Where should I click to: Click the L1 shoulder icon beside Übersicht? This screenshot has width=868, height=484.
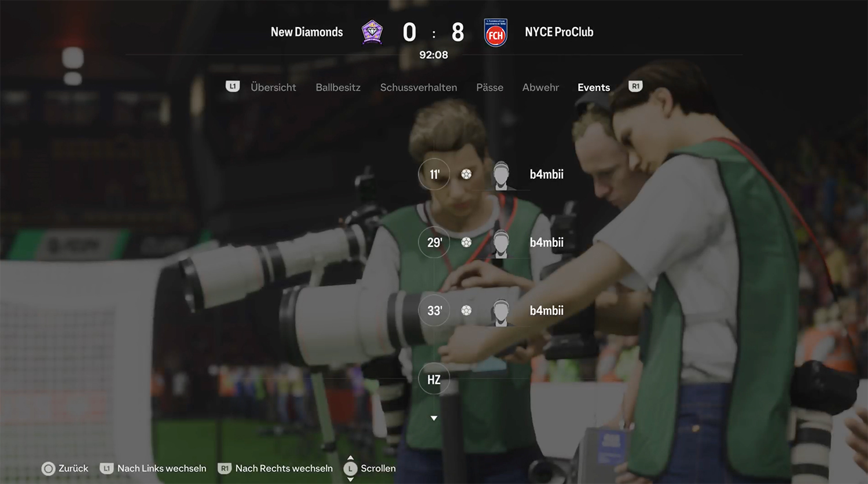[233, 86]
